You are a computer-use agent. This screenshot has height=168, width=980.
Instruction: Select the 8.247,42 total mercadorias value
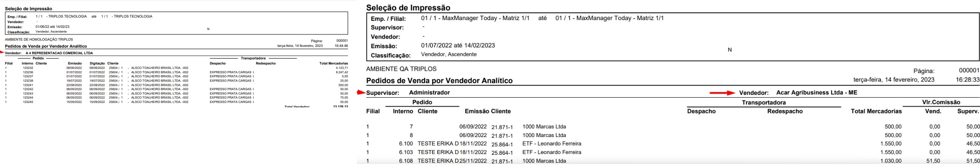(342, 72)
